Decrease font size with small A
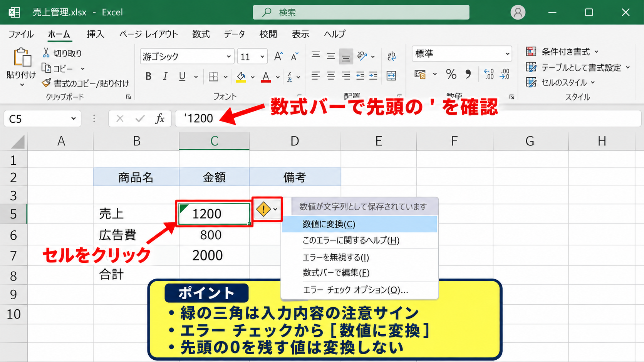 pyautogui.click(x=295, y=57)
